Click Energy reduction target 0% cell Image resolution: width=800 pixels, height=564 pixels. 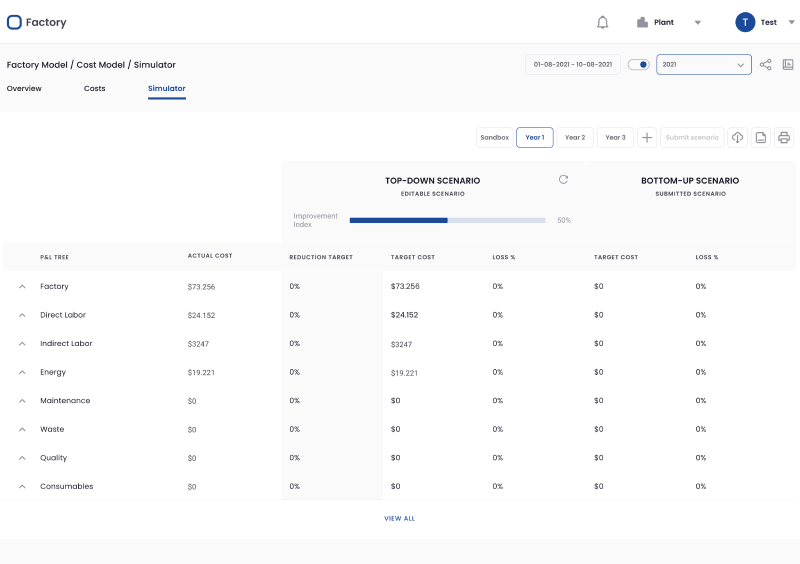[x=294, y=372]
